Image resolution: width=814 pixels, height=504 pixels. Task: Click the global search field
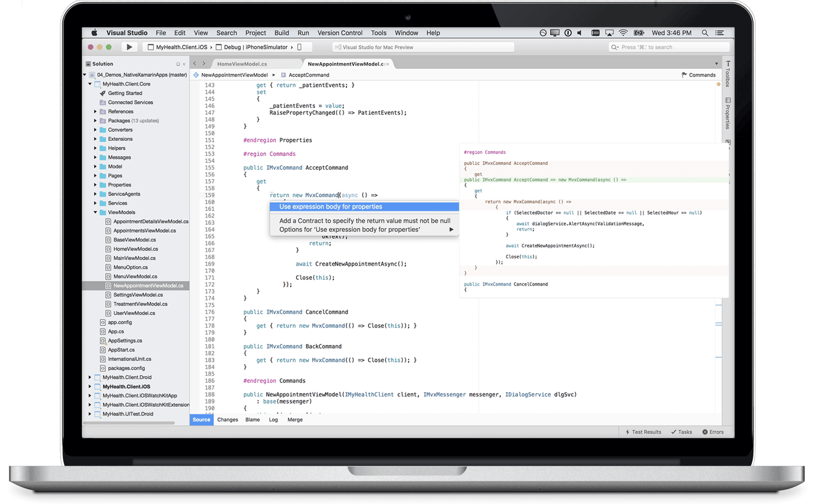[668, 47]
